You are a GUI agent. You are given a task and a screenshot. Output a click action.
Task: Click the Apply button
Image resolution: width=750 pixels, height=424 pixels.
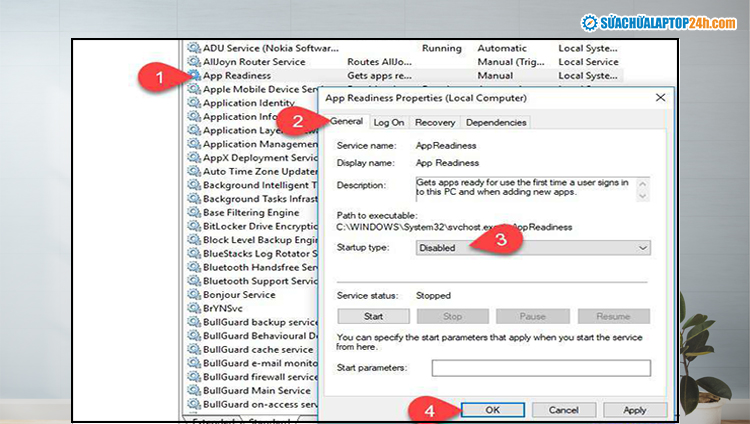tap(634, 410)
